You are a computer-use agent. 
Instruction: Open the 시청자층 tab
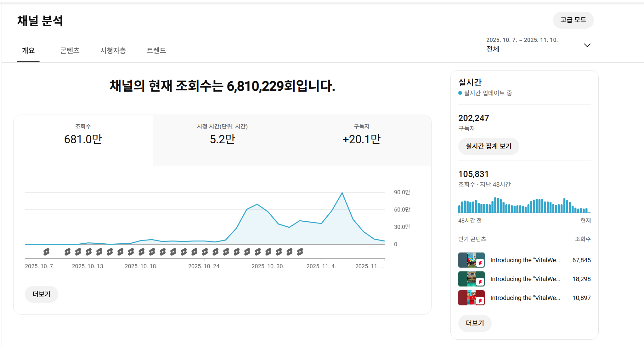click(113, 50)
